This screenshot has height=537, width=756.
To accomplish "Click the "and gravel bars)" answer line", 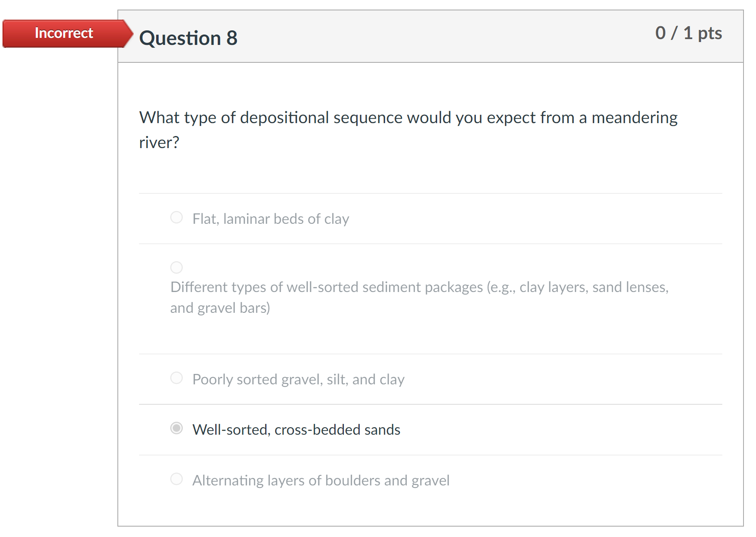I will 220,308.
